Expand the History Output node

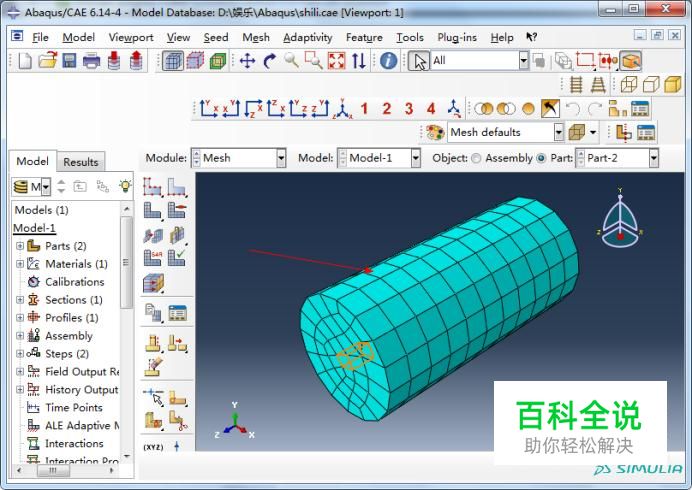click(x=20, y=389)
